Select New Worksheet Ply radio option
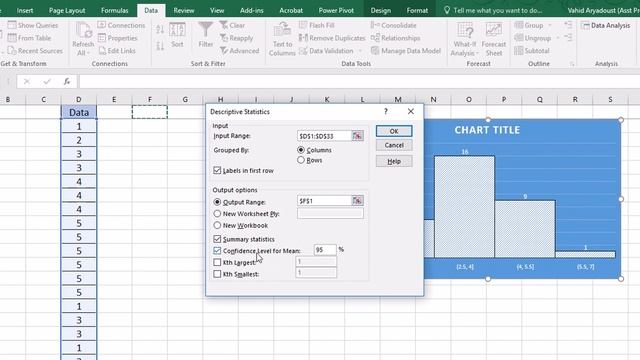This screenshot has height=360, width=640. tap(217, 213)
